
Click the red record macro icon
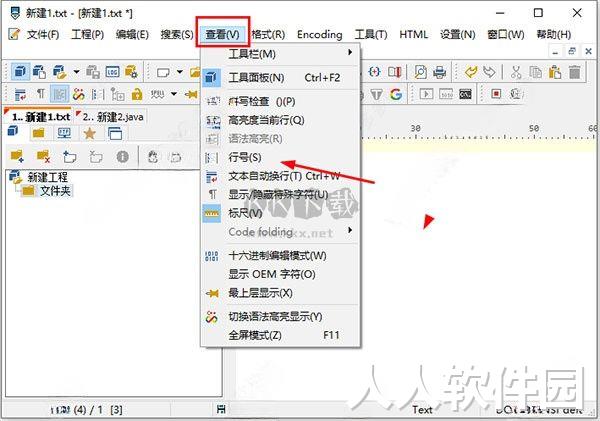496,94
